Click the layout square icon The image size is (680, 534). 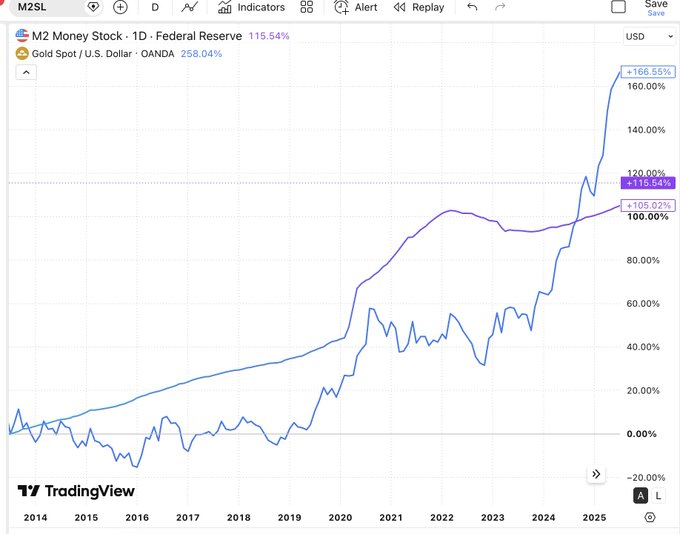(618, 7)
